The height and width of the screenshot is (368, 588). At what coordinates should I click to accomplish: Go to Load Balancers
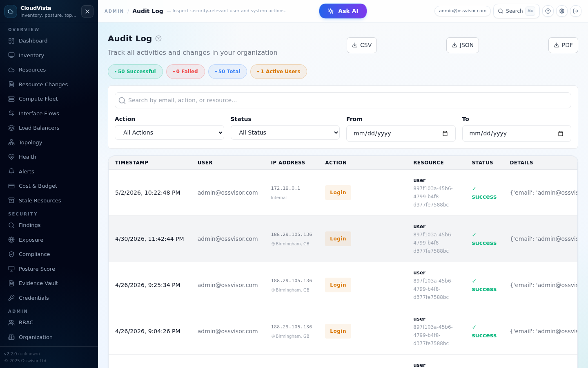[49, 128]
